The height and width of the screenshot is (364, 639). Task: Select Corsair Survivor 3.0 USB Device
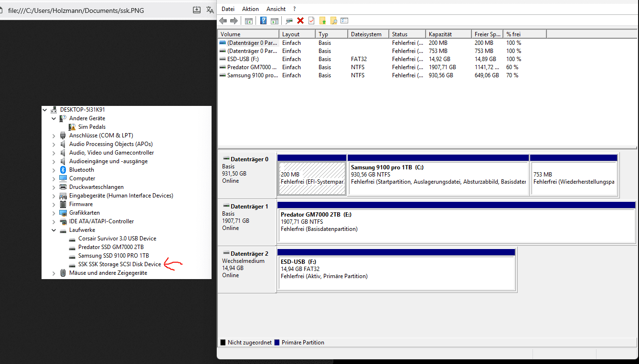(117, 239)
